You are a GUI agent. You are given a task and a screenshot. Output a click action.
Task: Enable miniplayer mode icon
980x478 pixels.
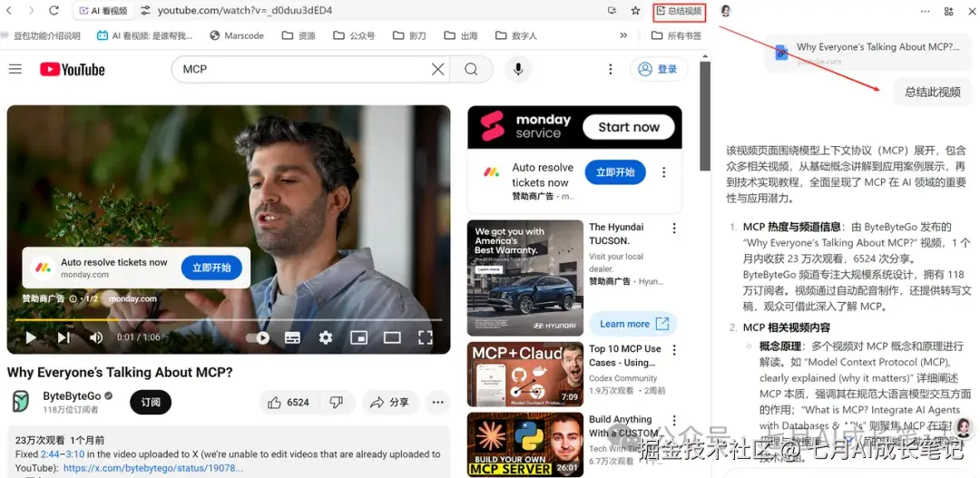pos(358,338)
